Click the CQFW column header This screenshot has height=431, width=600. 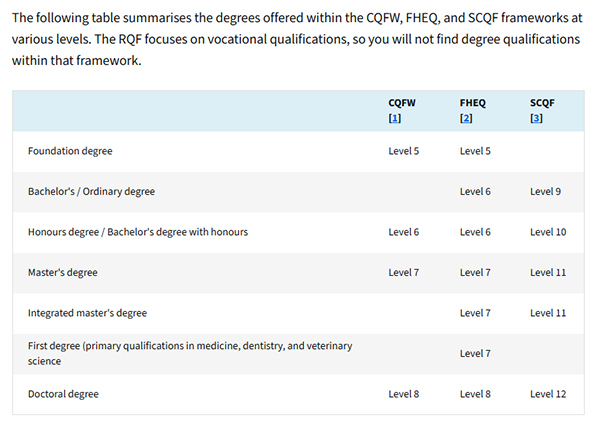tap(401, 103)
